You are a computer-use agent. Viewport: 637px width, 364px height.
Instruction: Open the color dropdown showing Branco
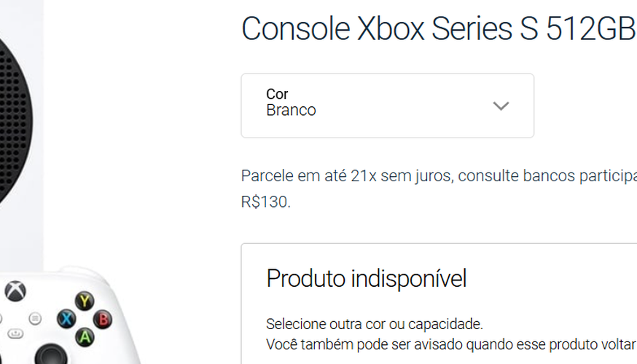tap(387, 106)
